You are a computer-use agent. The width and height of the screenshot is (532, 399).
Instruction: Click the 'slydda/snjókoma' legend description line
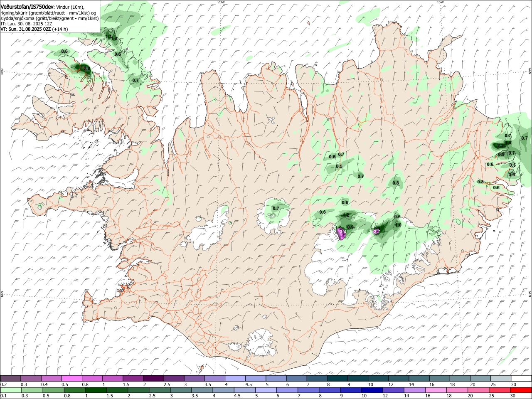tap(49, 18)
